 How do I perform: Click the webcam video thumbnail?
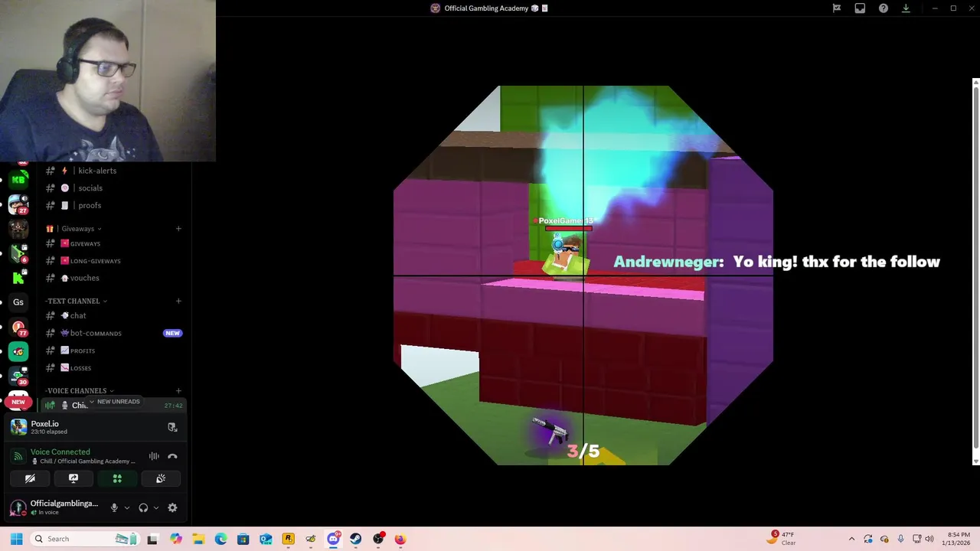[x=108, y=80]
